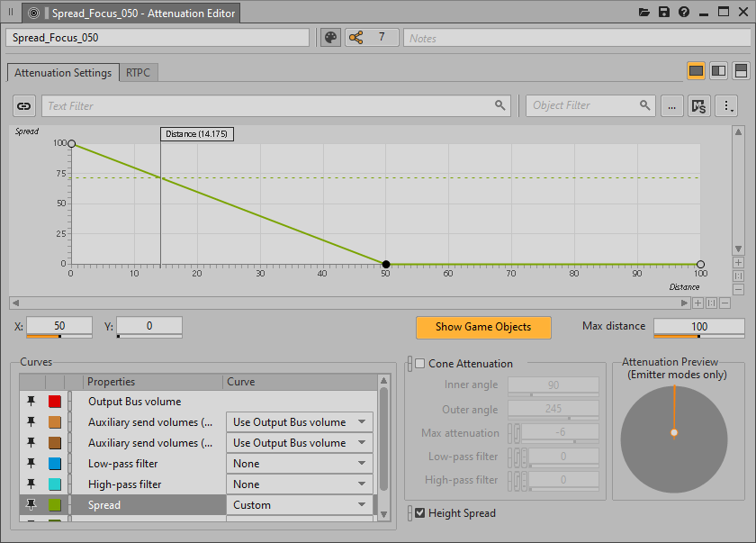Image resolution: width=756 pixels, height=543 pixels.
Task: Click the color palette icon
Action: click(330, 38)
